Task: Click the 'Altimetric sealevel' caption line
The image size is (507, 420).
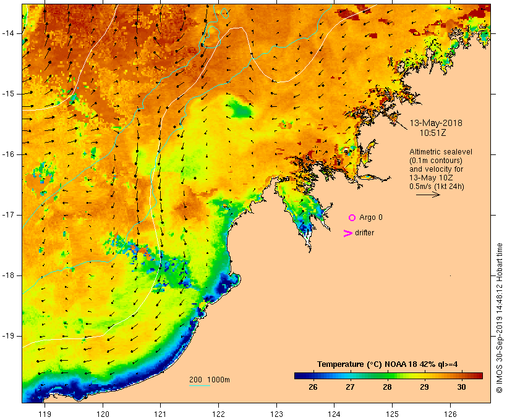Action: 441,152
